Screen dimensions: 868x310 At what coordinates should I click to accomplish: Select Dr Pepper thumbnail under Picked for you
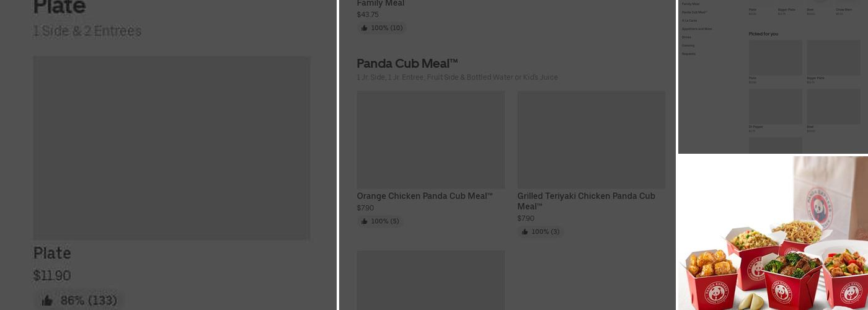(x=775, y=106)
